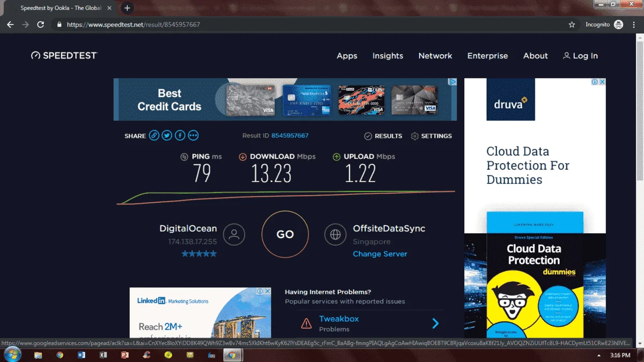The height and width of the screenshot is (362, 644).
Task: Click the user avatar icon near DigitalOcean
Action: point(233,234)
